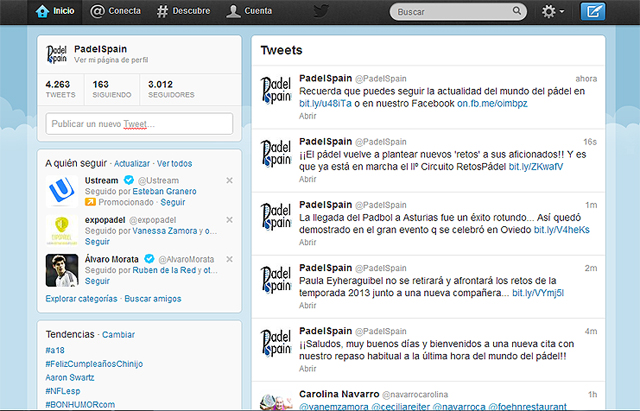This screenshot has width=640, height=411.
Task: Open the #BONHUMORcom trend
Action: [80, 404]
